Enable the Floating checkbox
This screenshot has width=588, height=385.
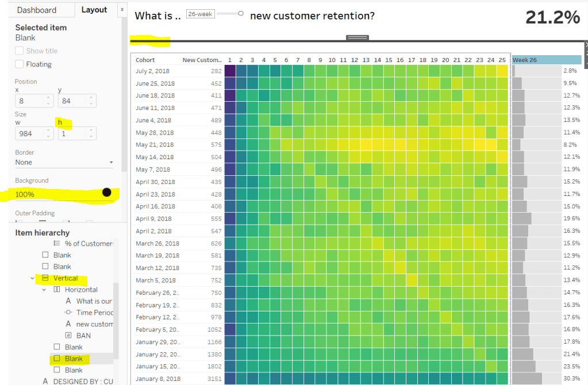point(20,64)
